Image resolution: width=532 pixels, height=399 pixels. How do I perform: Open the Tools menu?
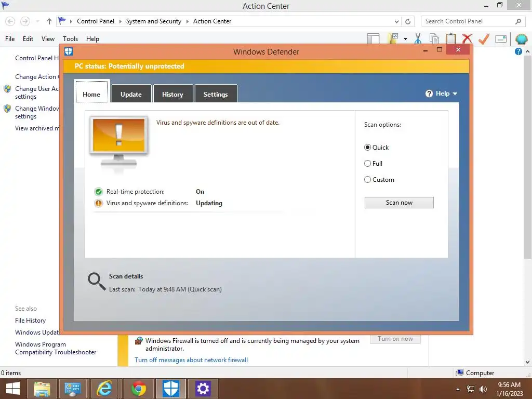click(x=70, y=39)
